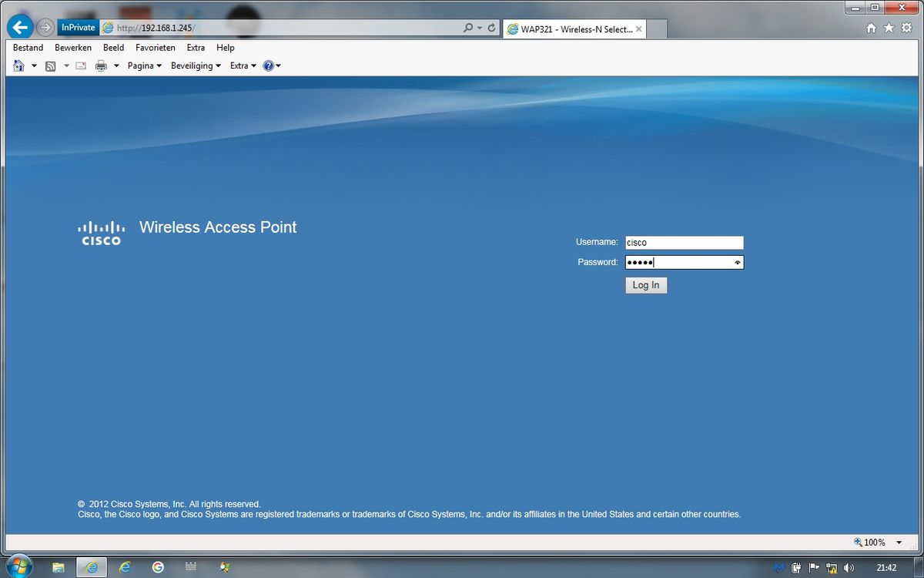924x578 pixels.
Task: Click the 21:42 clock in system tray
Action: [x=886, y=568]
